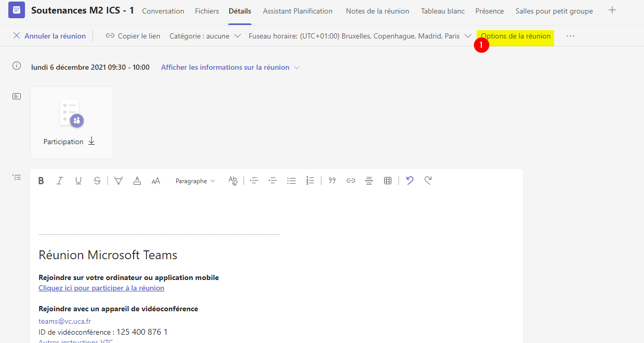Open the Paragraphe style dropdown
Viewport: 644px width, 343px height.
point(195,181)
